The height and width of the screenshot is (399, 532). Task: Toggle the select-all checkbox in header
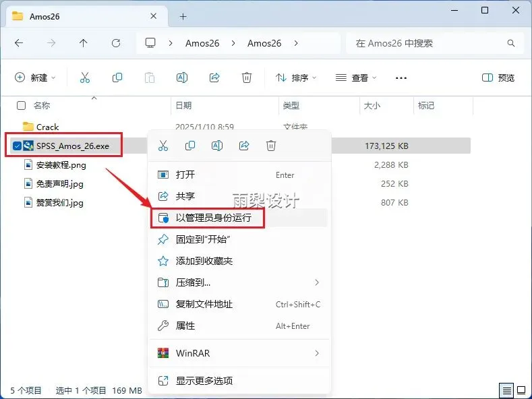click(x=21, y=106)
